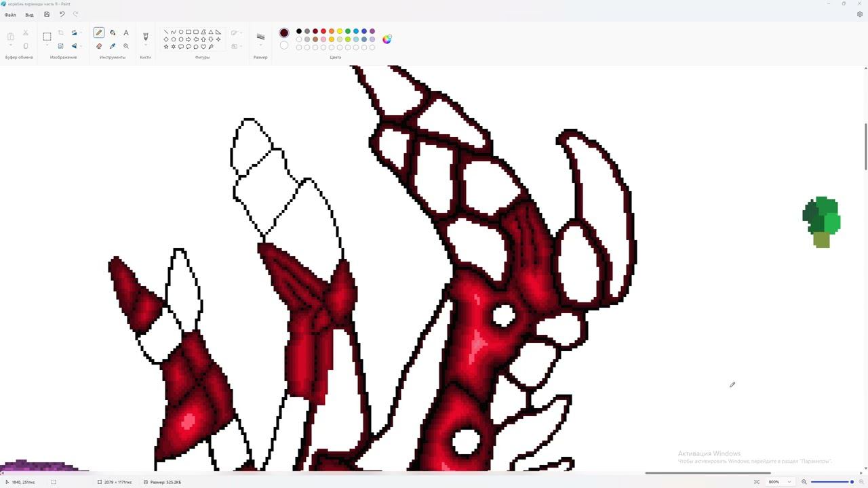Click the Flip image icon
The width and height of the screenshot is (868, 488).
tap(74, 46)
